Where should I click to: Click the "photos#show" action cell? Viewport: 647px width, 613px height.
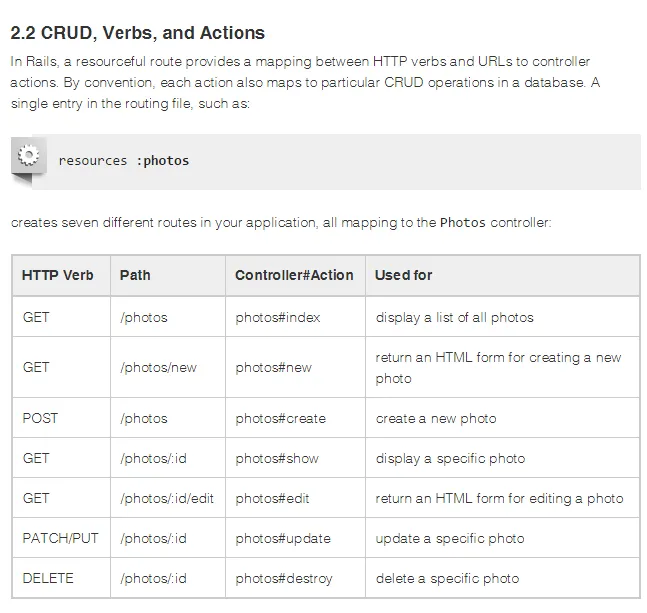click(x=277, y=458)
